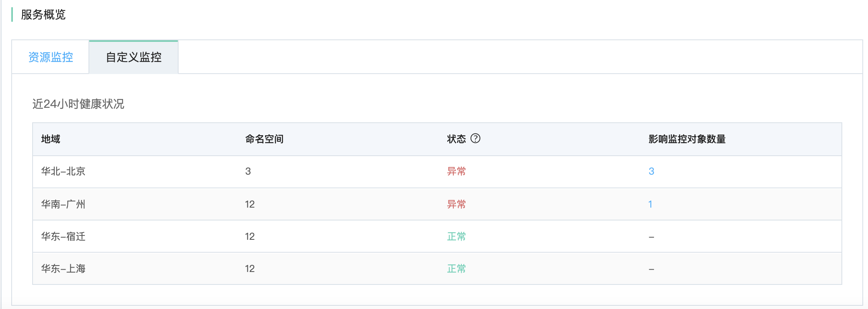This screenshot has width=868, height=309.
Task: Open affected objects link 3 for 华北-北京
Action: (x=651, y=171)
